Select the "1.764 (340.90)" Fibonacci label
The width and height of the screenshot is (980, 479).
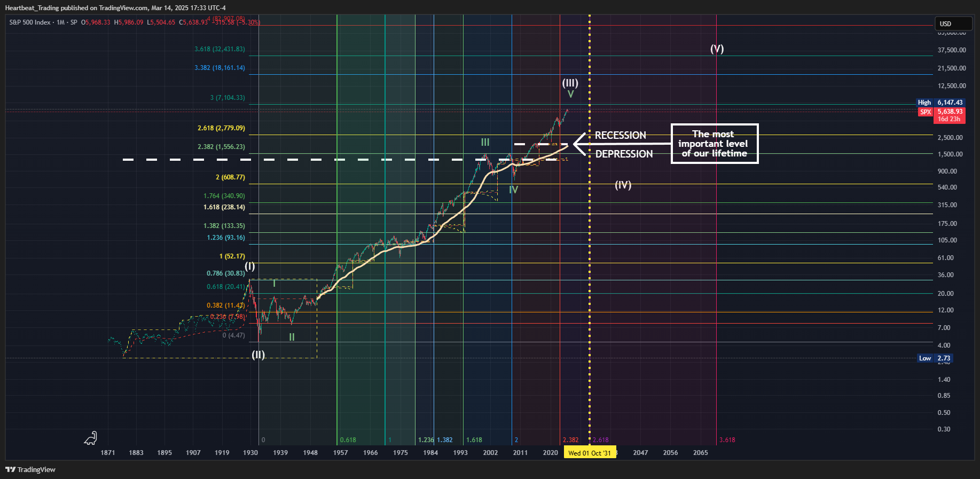click(224, 196)
